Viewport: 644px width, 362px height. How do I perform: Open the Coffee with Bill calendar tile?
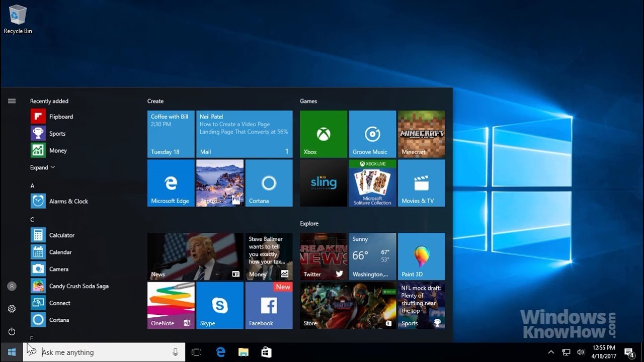point(171,134)
